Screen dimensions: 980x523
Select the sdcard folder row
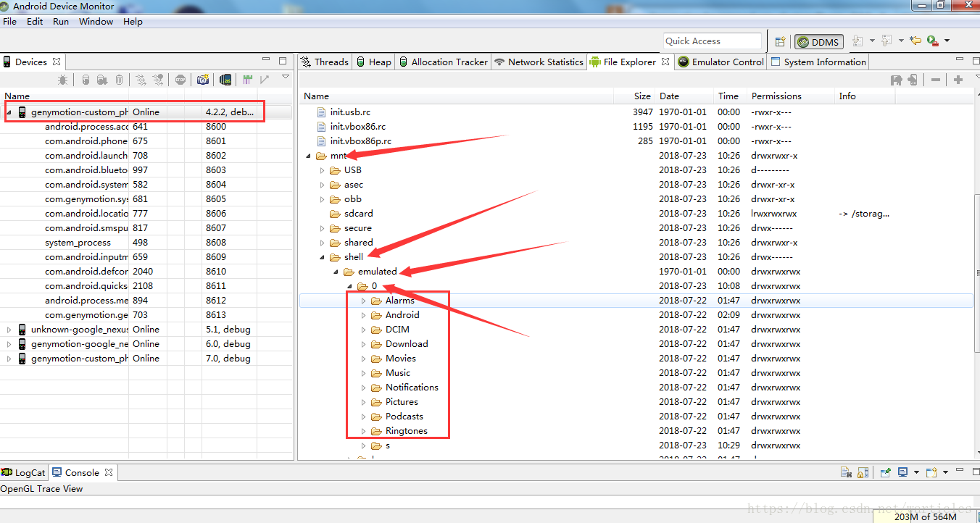[x=636, y=214]
